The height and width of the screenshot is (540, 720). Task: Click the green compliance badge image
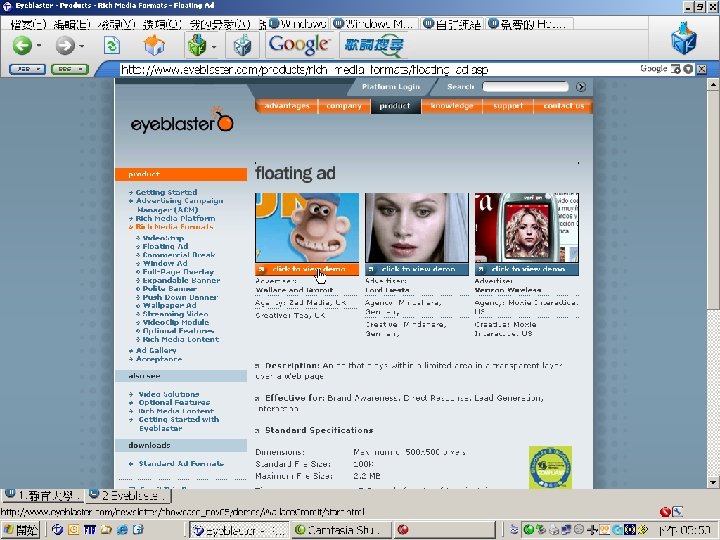coord(550,467)
